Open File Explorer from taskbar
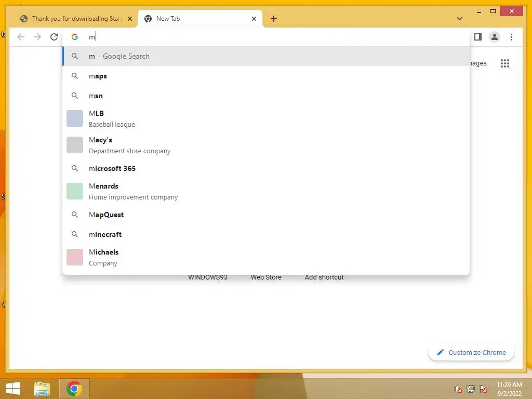Viewport: 532px width, 399px height. pyautogui.click(x=42, y=389)
